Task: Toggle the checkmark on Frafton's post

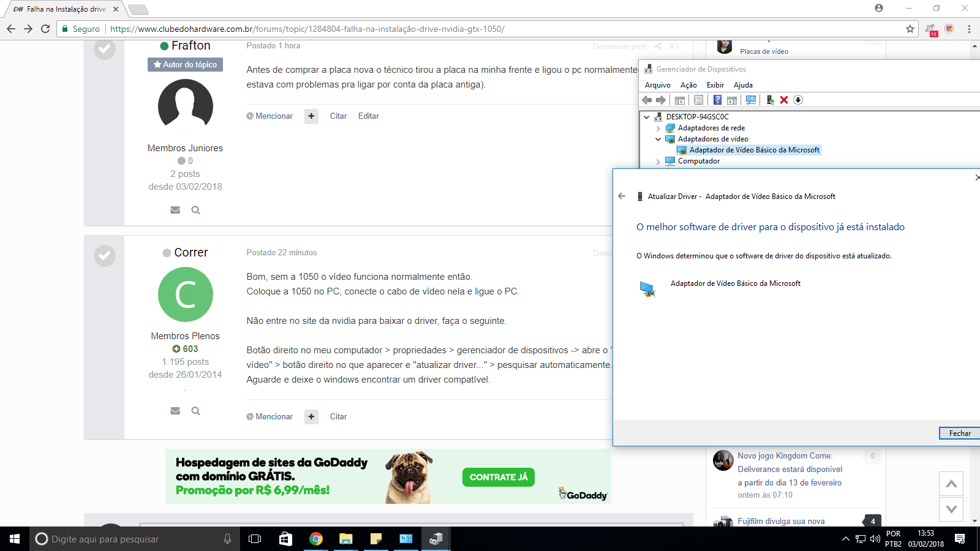Action: [105, 49]
